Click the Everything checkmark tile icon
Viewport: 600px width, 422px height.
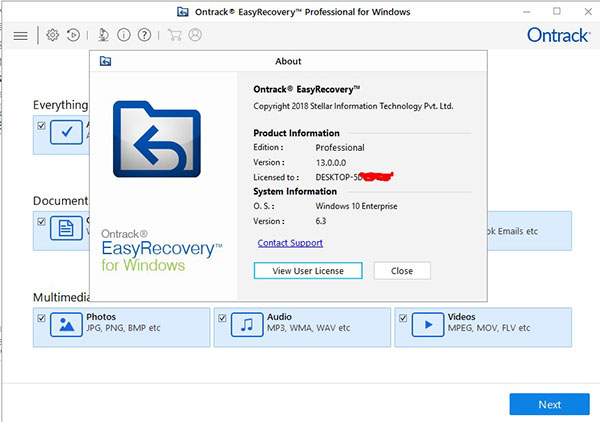pos(66,132)
